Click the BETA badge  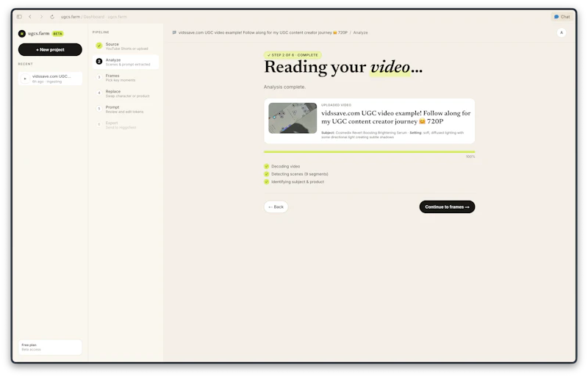tap(58, 33)
